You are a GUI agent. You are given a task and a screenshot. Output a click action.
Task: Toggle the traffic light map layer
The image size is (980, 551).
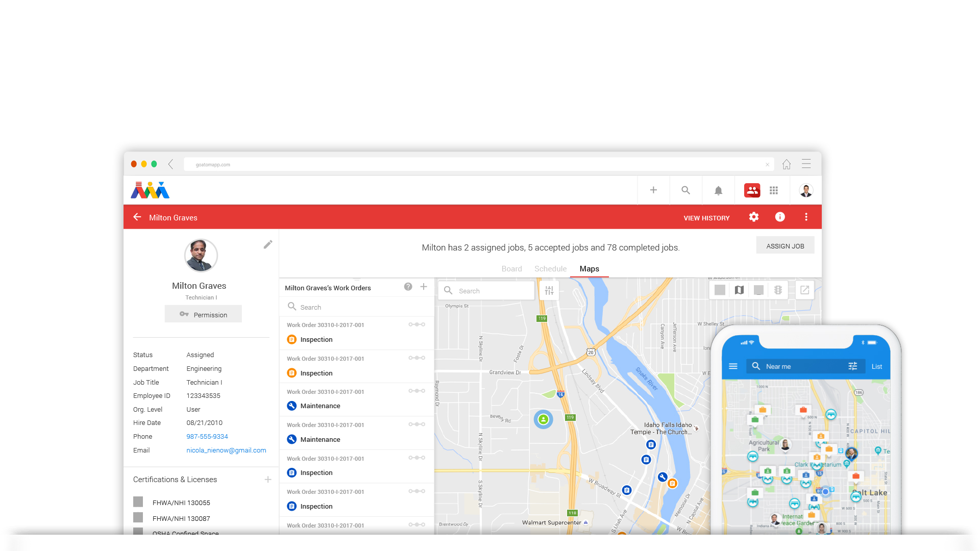click(x=778, y=290)
